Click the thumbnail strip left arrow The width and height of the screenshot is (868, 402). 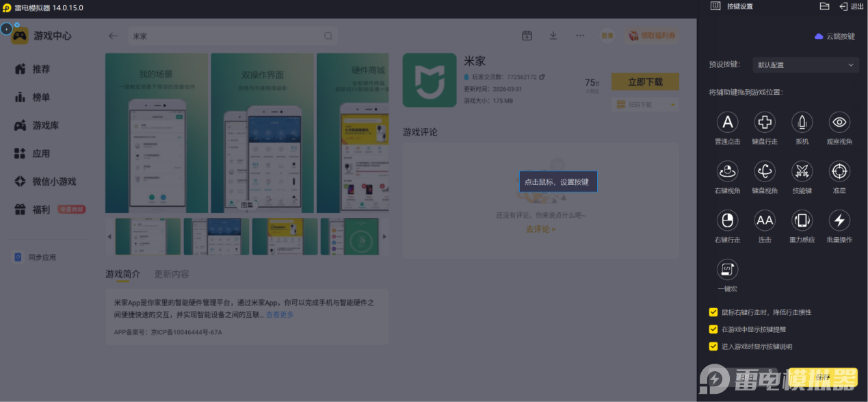109,236
